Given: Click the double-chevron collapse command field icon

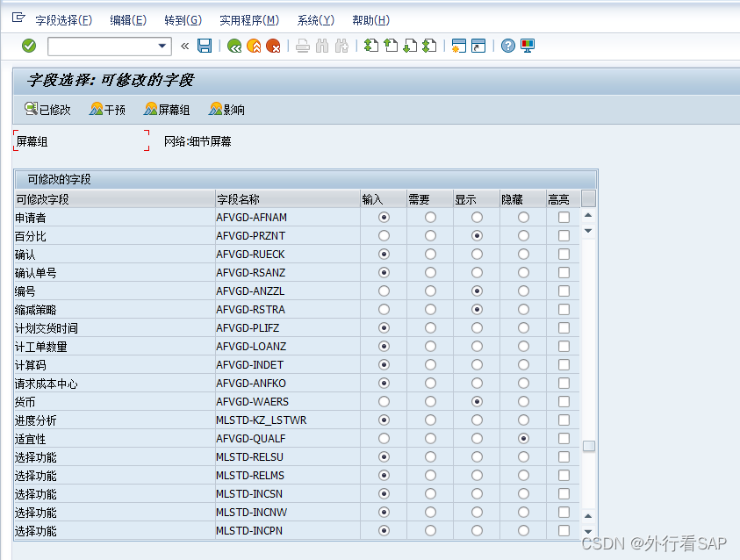Looking at the screenshot, I should click(184, 46).
